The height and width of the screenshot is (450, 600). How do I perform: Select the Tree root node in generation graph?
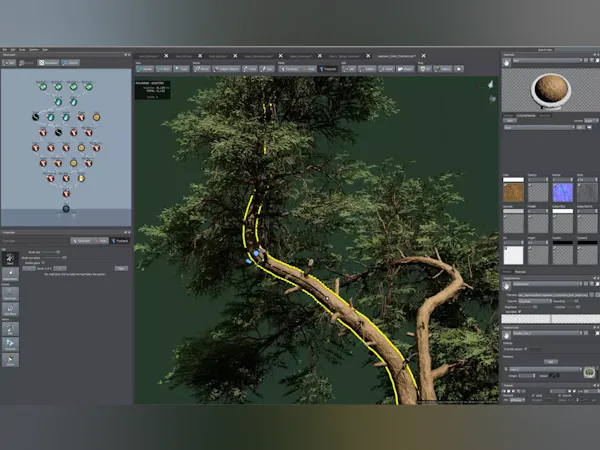(66, 209)
